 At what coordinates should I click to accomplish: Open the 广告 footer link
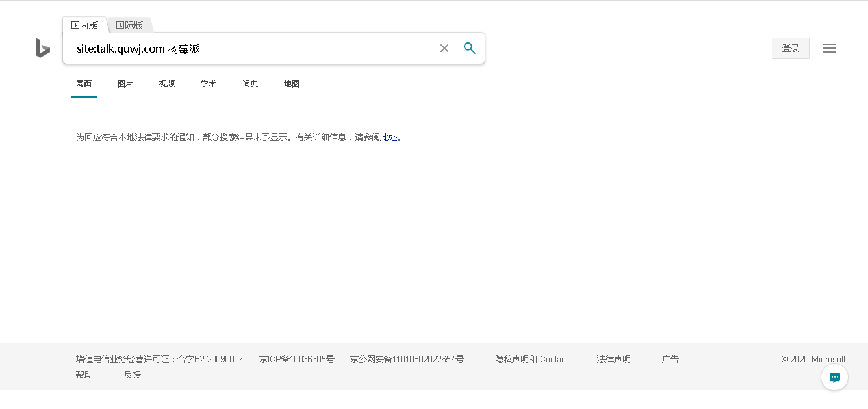tap(670, 359)
